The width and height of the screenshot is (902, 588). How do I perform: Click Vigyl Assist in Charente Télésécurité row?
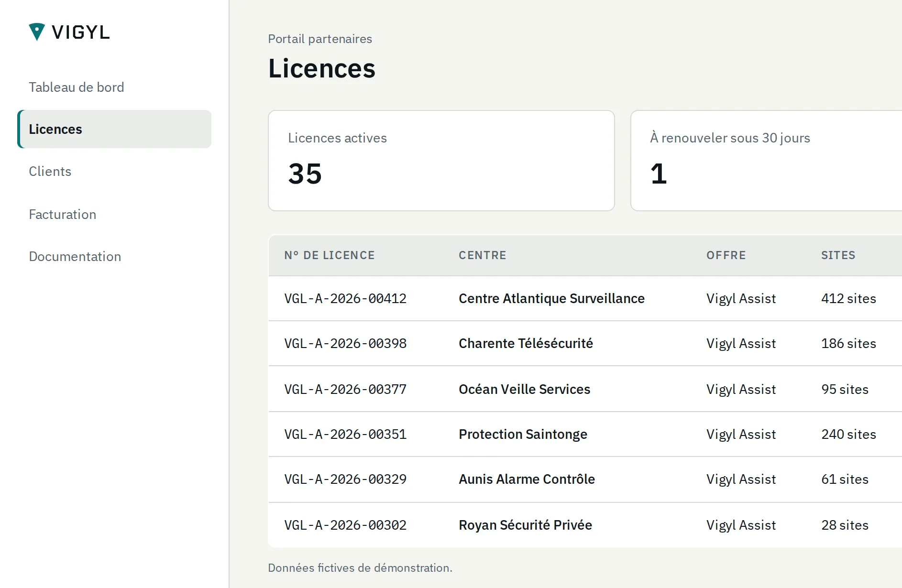tap(741, 343)
